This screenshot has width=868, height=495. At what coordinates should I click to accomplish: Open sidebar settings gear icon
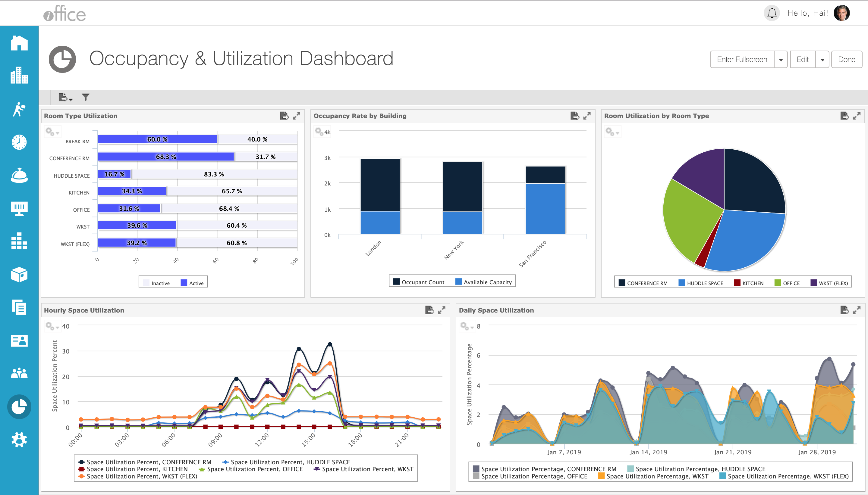[19, 440]
